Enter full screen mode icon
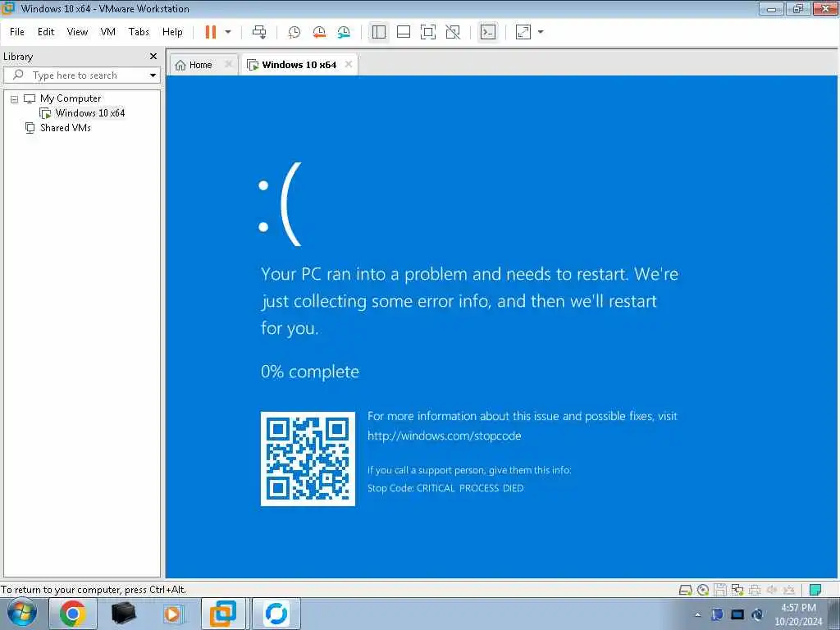The width and height of the screenshot is (840, 630). (428, 32)
